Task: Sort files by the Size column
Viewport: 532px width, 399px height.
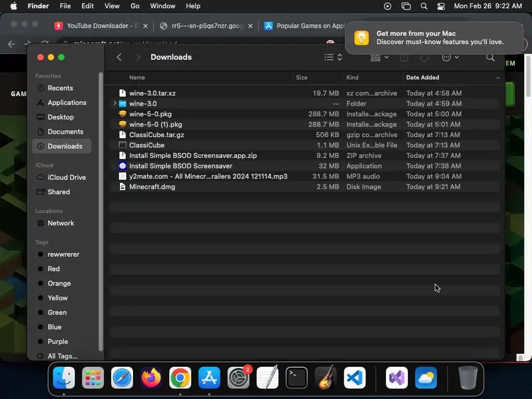Action: 301,77
